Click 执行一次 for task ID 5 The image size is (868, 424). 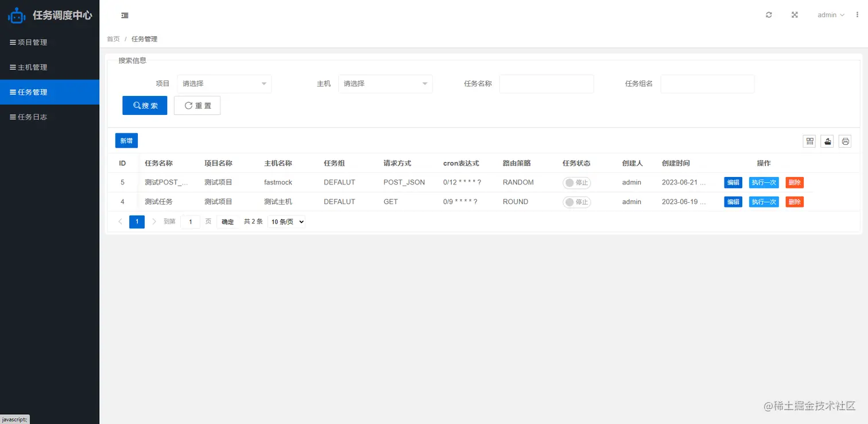764,183
